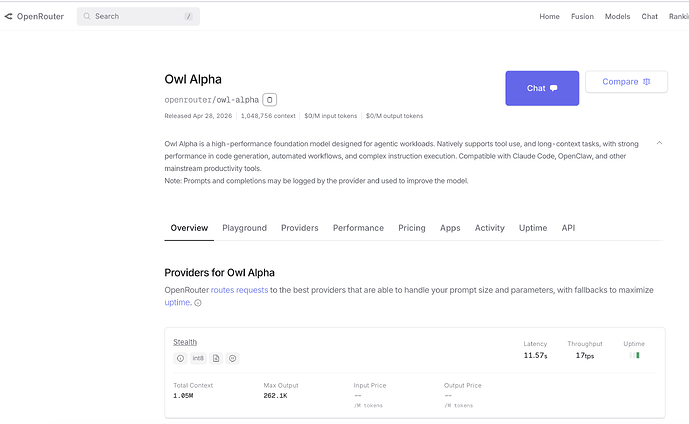Open the Home navigation link
This screenshot has height=424, width=689.
[x=549, y=16]
